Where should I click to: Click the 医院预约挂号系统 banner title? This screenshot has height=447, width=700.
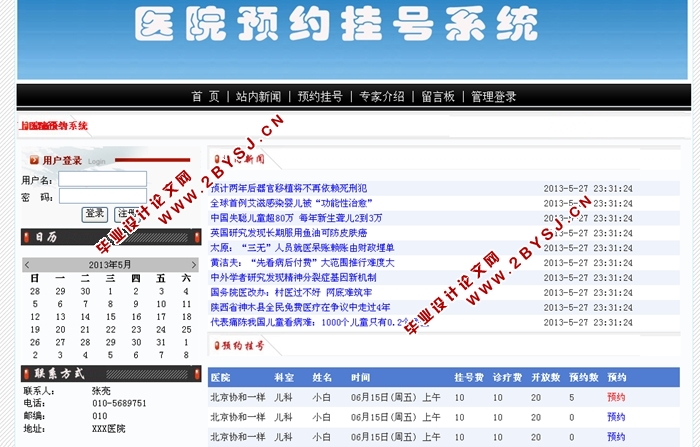tap(336, 25)
